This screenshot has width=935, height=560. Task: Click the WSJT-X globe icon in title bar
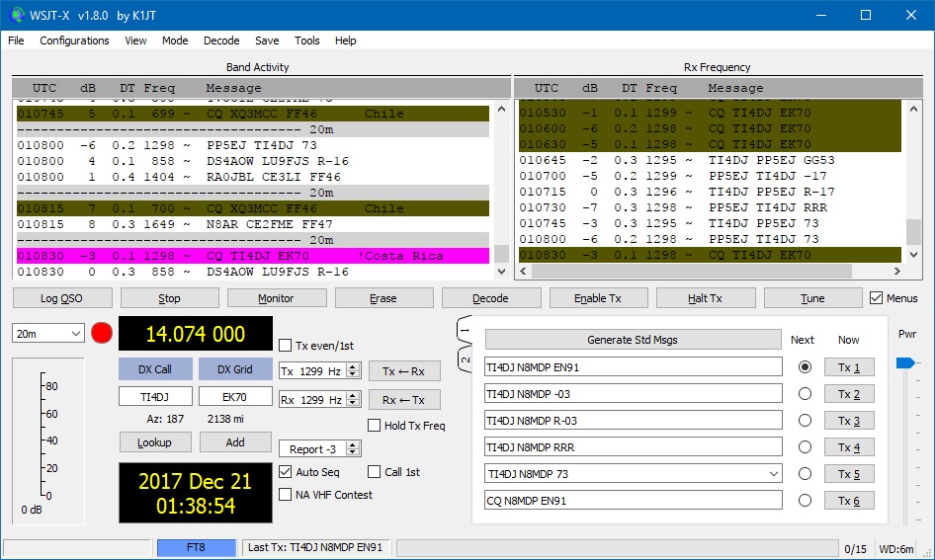click(17, 15)
